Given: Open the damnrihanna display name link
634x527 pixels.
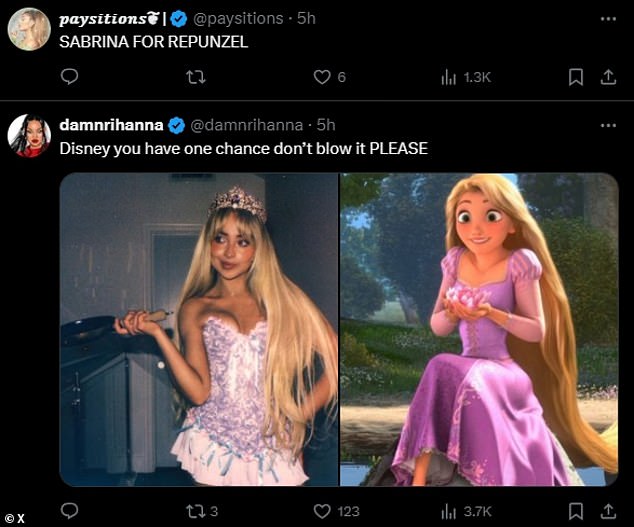Looking at the screenshot, I should (x=111, y=125).
